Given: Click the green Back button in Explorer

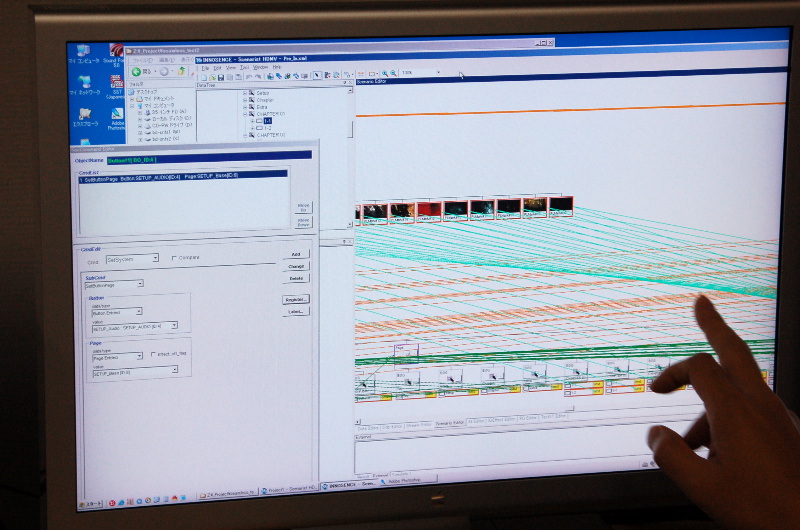Looking at the screenshot, I should (x=136, y=72).
